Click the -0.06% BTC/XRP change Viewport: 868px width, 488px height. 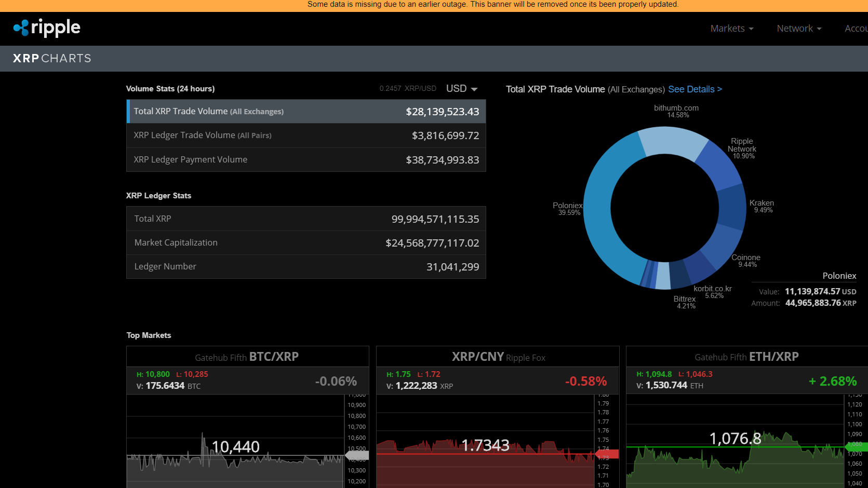[x=336, y=382]
